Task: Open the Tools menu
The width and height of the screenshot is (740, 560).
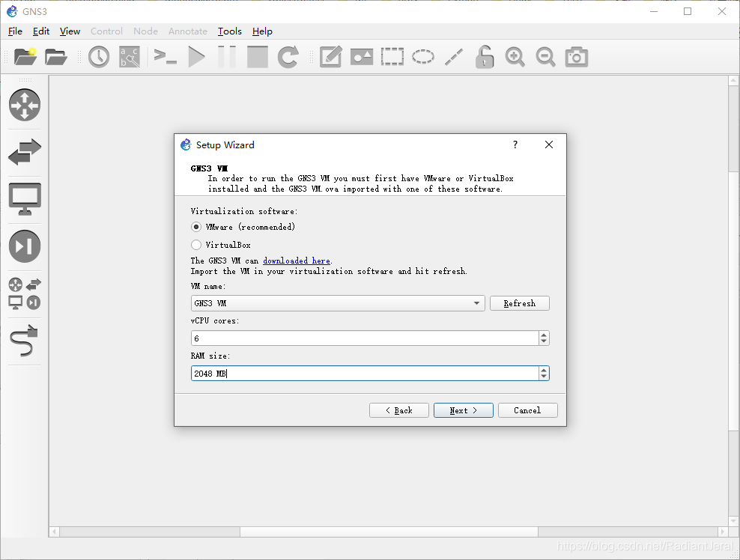Action: point(230,31)
